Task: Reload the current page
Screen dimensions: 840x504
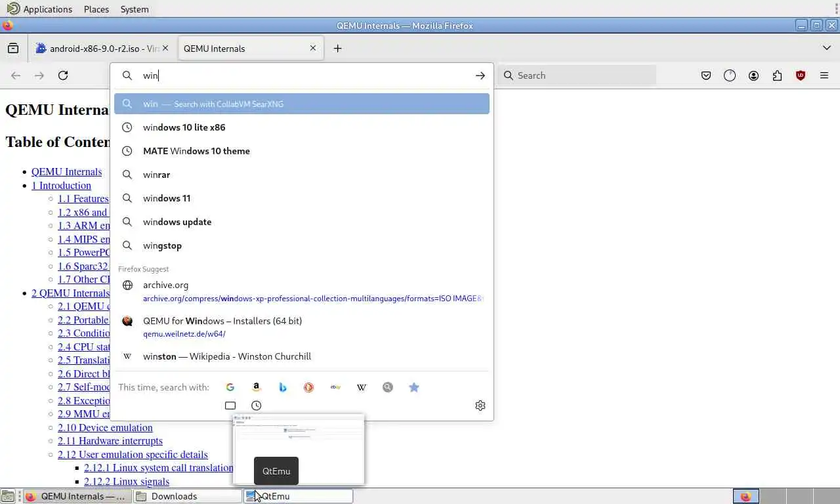Action: [63, 75]
